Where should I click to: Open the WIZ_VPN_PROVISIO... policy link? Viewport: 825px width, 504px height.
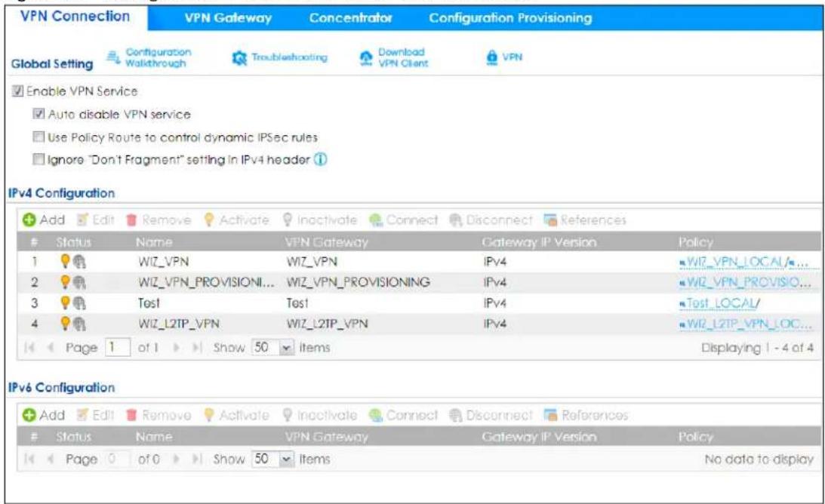click(745, 282)
